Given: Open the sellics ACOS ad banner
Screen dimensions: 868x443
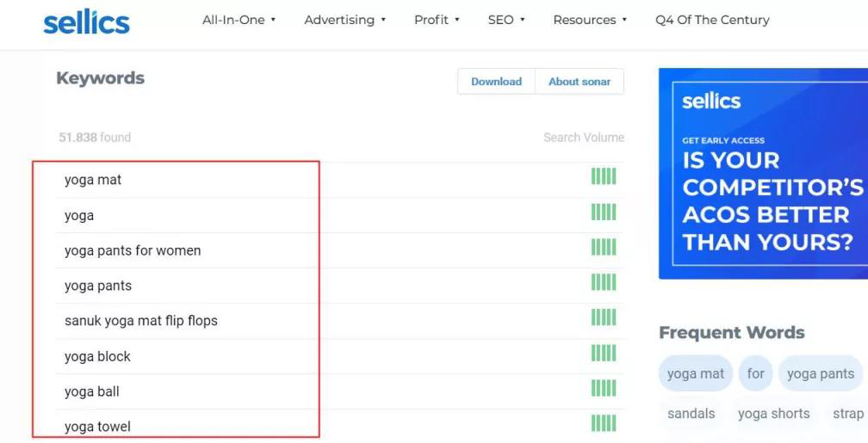Looking at the screenshot, I should point(763,174).
